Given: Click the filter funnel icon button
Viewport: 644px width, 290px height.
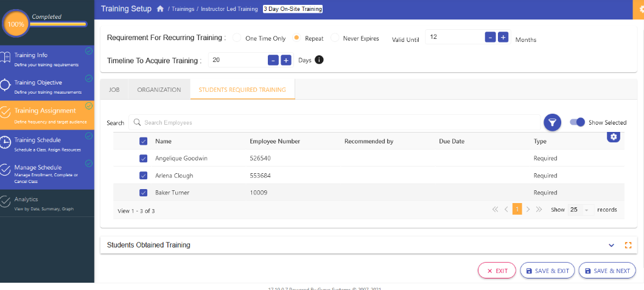Looking at the screenshot, I should [x=553, y=122].
